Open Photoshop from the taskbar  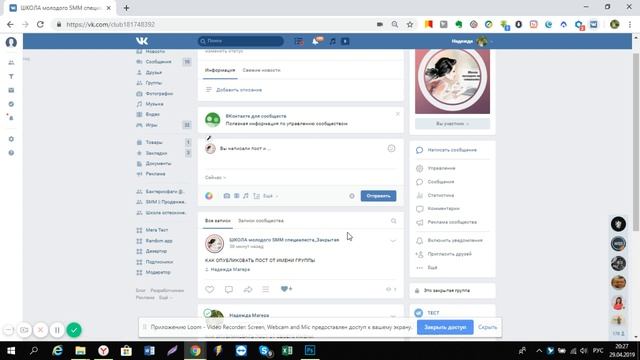[x=310, y=351]
